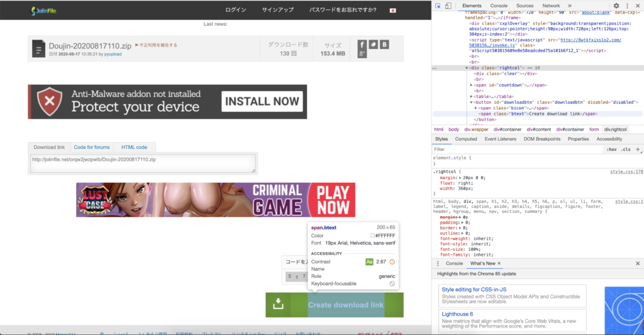The image size is (644, 335).
Task: Select div.rightcol in breadcrumb
Action: click(615, 129)
